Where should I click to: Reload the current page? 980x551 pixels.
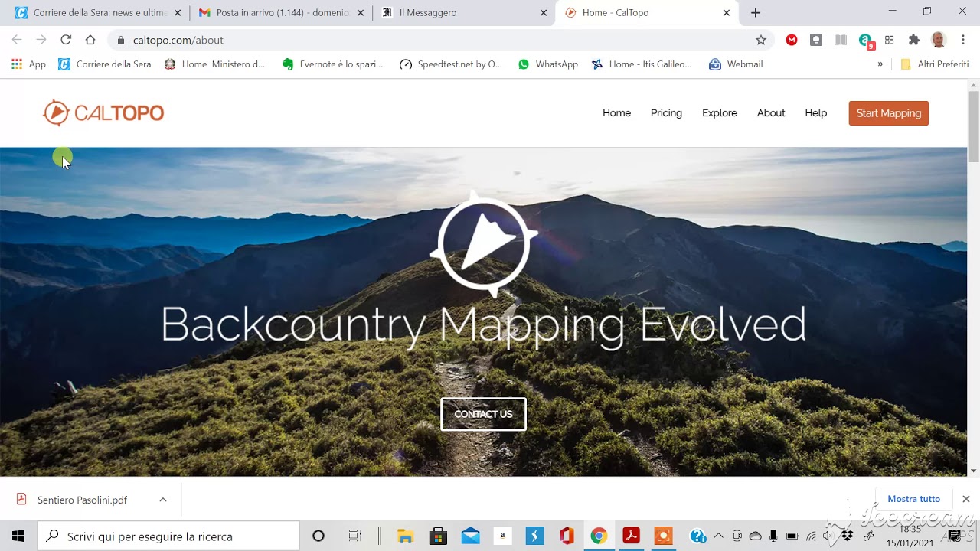point(66,40)
